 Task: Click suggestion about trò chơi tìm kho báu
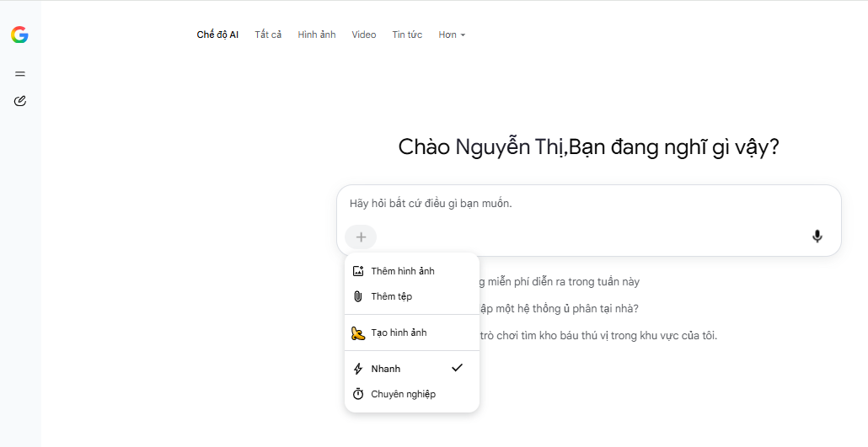[597, 336]
